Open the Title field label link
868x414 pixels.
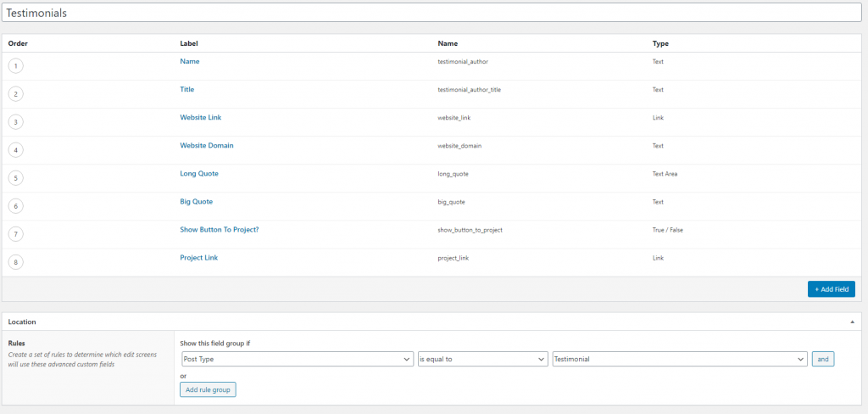[187, 89]
